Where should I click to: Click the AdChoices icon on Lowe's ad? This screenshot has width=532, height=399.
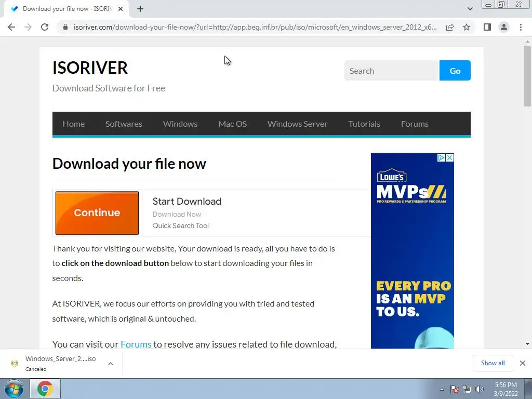[441, 157]
